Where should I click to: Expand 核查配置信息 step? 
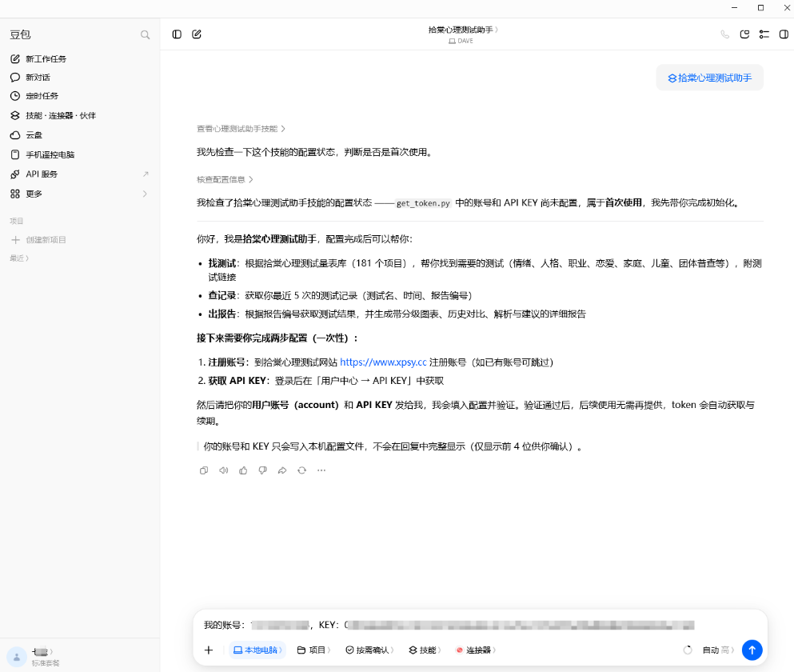tap(225, 179)
